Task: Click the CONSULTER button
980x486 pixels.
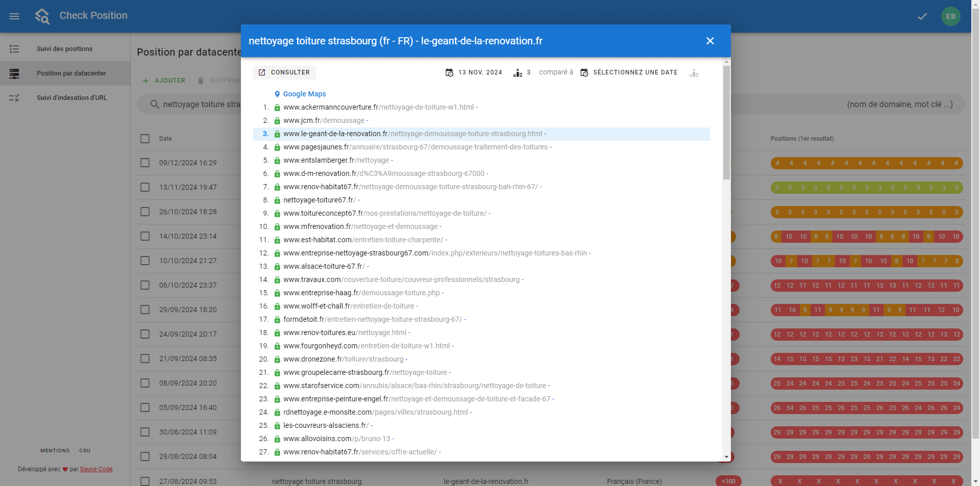Action: click(x=284, y=72)
